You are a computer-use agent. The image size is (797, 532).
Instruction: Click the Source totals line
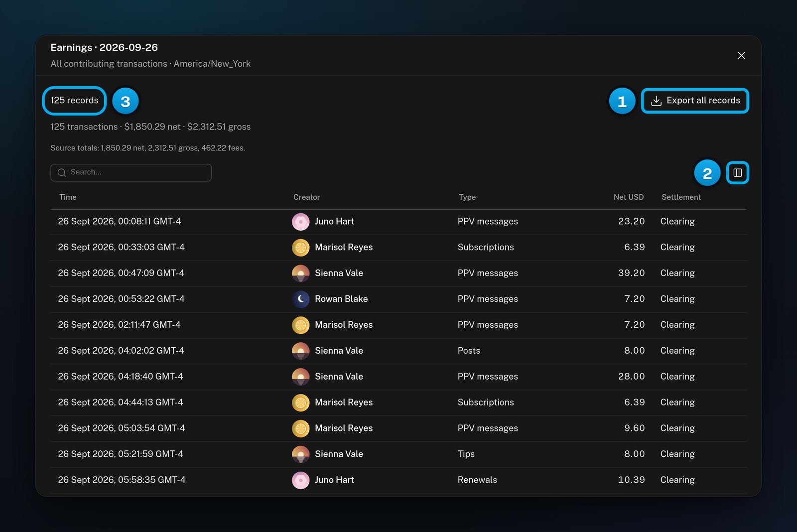coord(147,148)
